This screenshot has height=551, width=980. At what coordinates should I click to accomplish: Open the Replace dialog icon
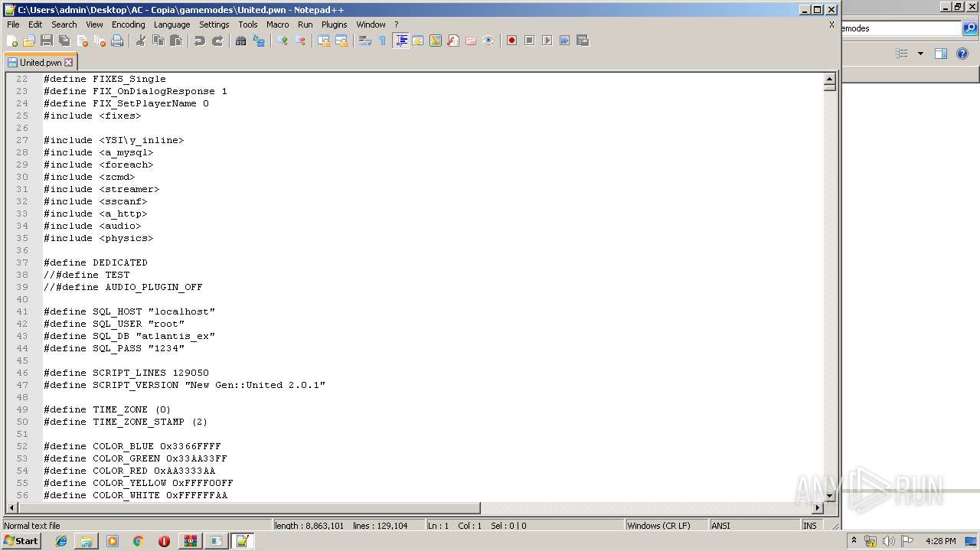click(x=259, y=41)
